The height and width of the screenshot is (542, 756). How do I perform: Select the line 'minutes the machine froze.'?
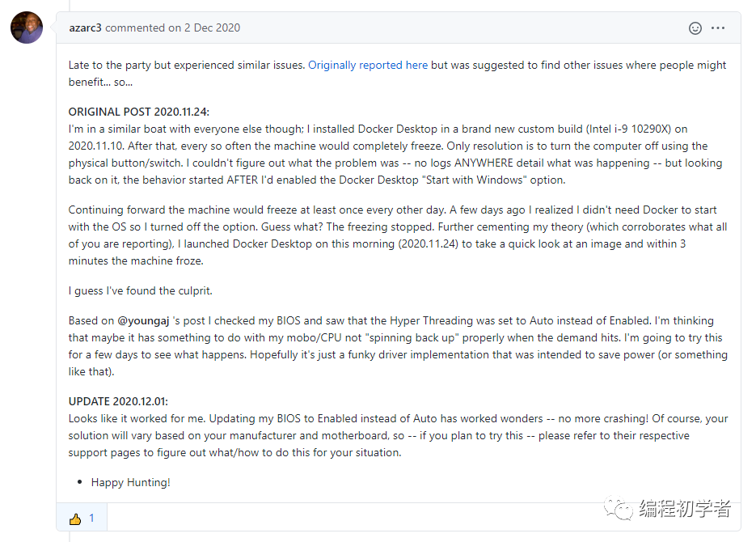[136, 260]
